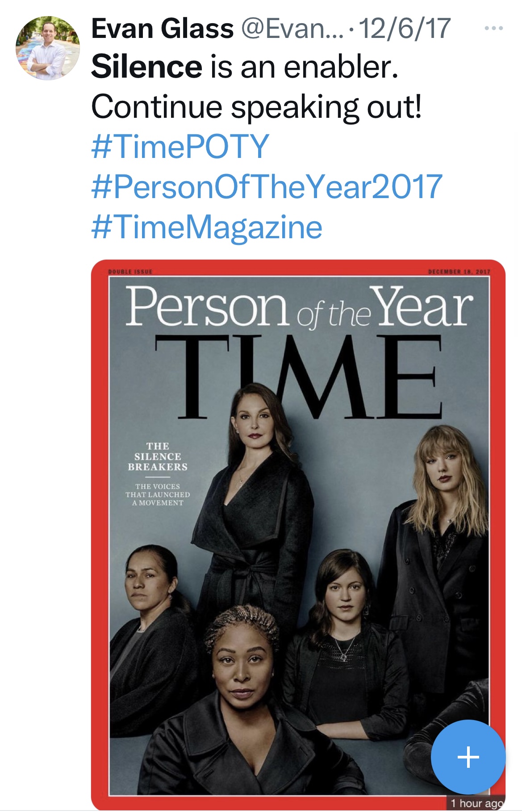Select the truncated @Evan... username handle
The image size is (522, 812).
(x=292, y=29)
